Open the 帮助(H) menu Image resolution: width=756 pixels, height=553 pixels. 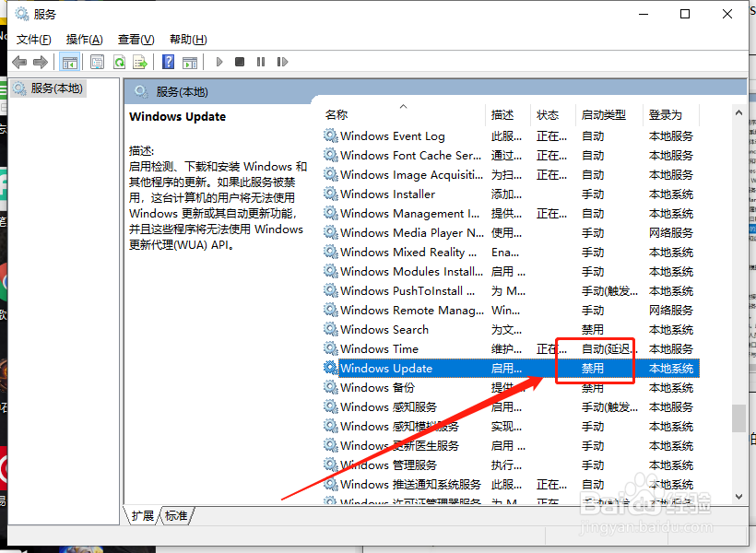click(x=188, y=40)
